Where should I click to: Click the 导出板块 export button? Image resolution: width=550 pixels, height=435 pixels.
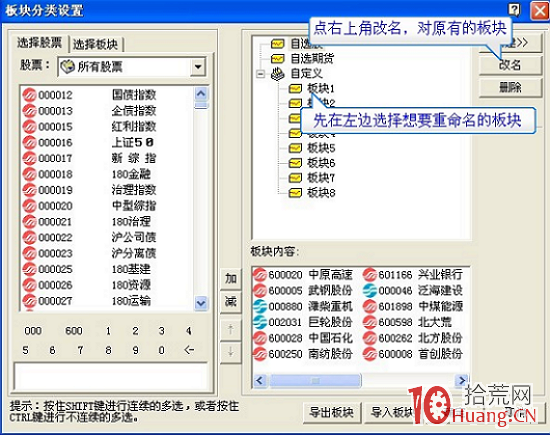(331, 413)
